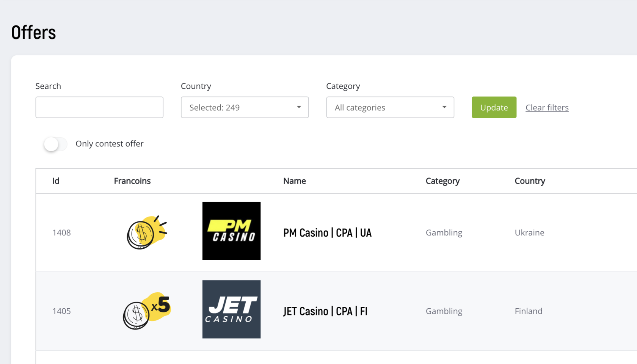Select the offer id 1405 cell
637x364 pixels.
tap(61, 311)
